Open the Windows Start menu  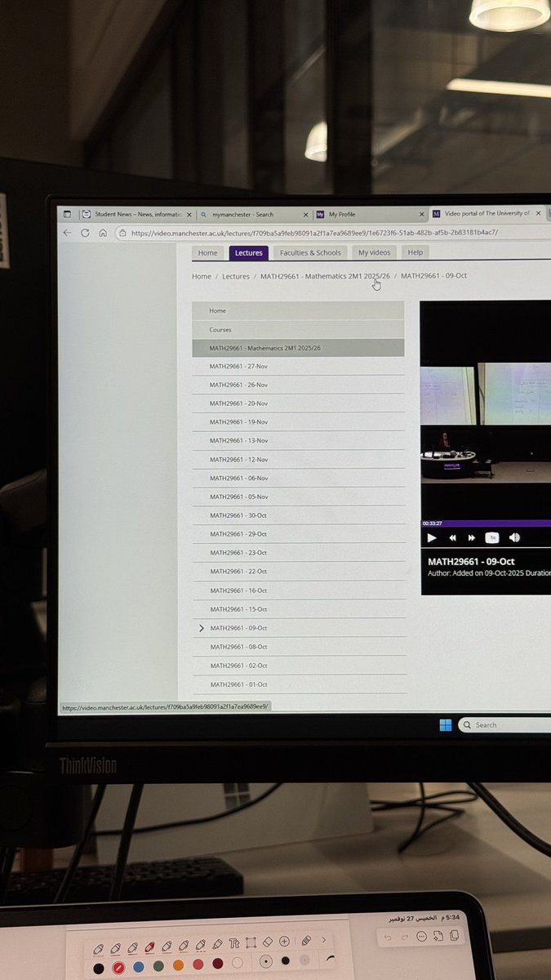[446, 724]
